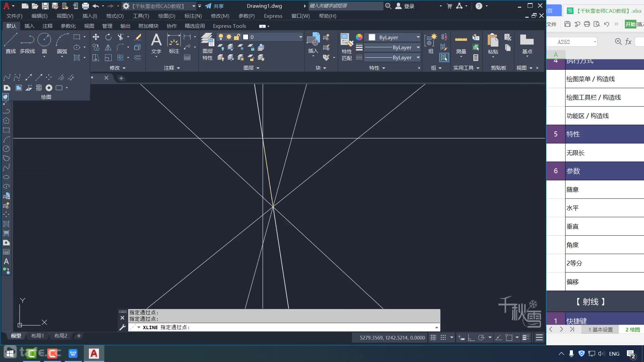Click the layer 0 white color swatch

[x=246, y=37]
